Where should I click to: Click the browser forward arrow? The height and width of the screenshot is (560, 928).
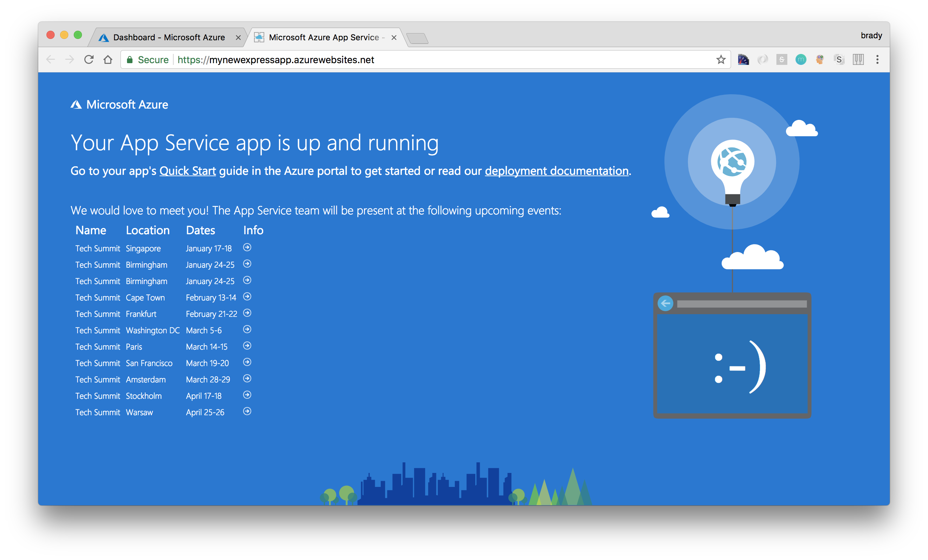70,59
